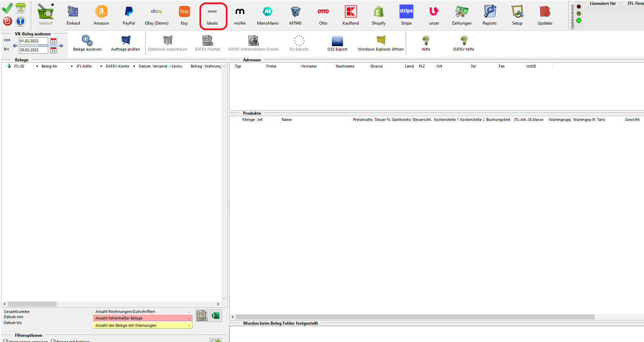
Task: Toggle the Belege mit Fehlern checkbox
Action: pyautogui.click(x=54, y=341)
